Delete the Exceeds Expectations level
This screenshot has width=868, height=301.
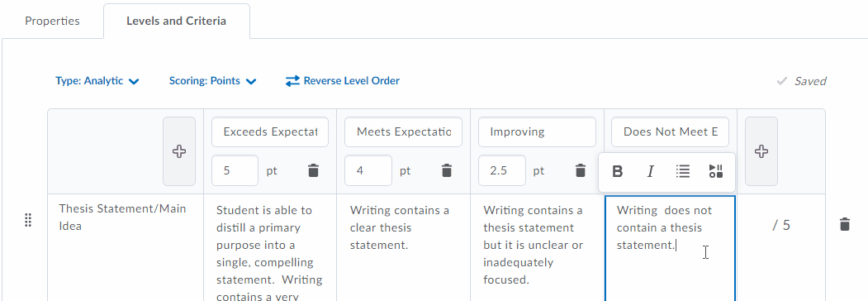[313, 170]
